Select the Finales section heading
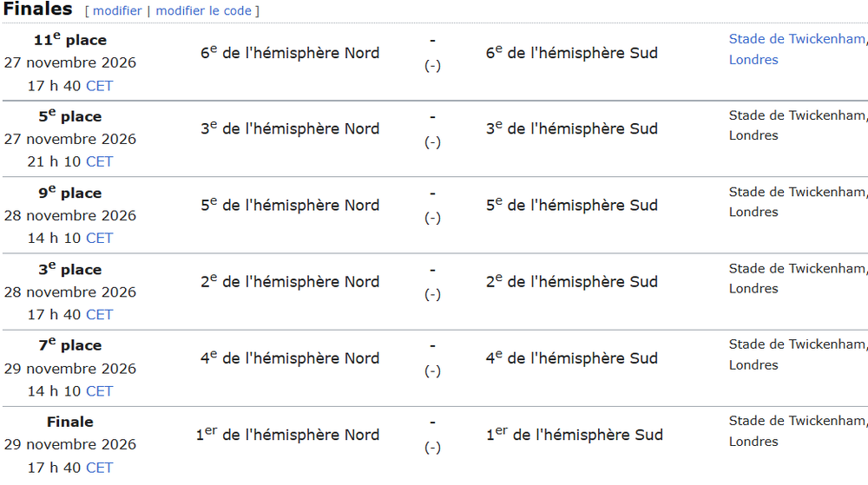868x485 pixels. point(37,10)
